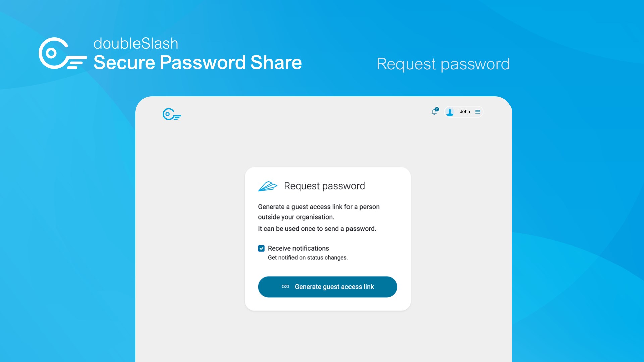Click the 'It can be used once' sentence

point(317,229)
